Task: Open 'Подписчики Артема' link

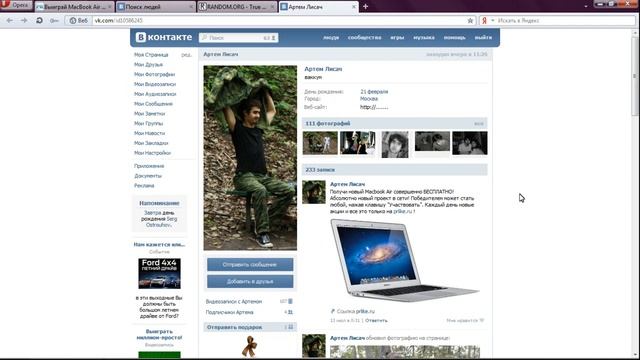Action: [x=229, y=312]
